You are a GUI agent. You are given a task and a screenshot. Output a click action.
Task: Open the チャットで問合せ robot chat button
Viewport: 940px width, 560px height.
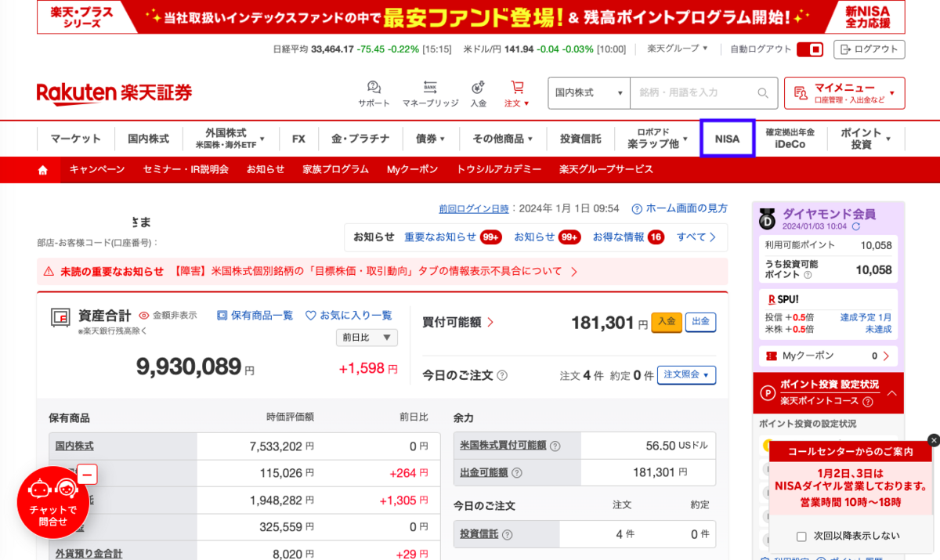point(52,502)
